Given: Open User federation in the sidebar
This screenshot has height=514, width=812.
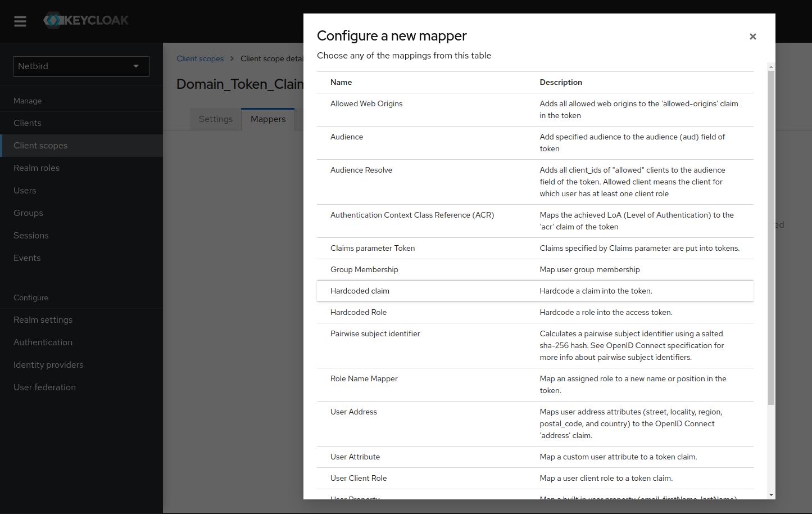Looking at the screenshot, I should point(44,387).
